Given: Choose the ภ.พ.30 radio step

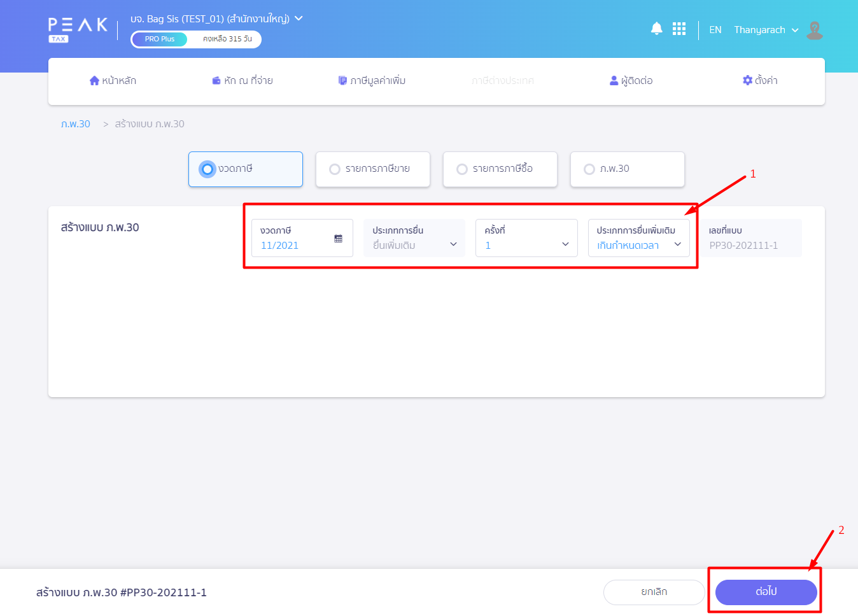Looking at the screenshot, I should point(589,169).
